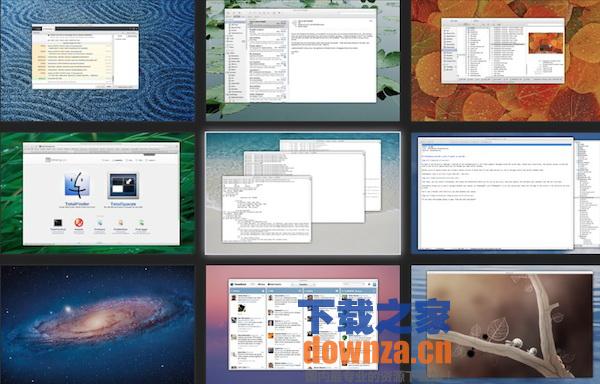Click the orange leaf preview image in Finder

546,43
